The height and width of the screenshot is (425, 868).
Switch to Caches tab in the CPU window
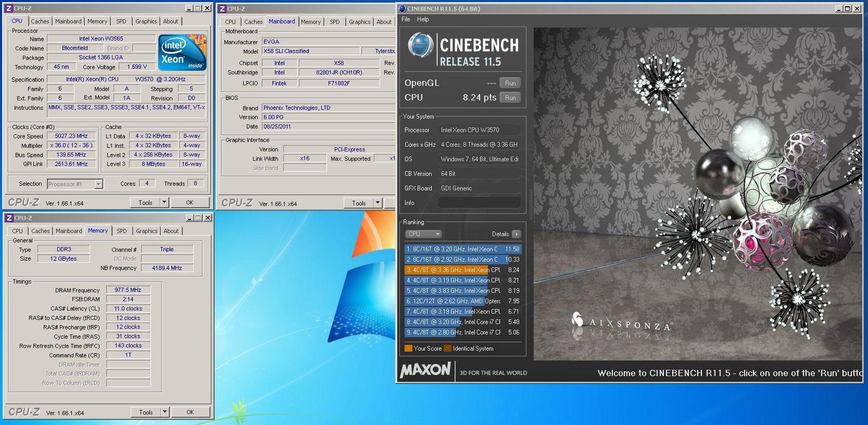coord(40,21)
